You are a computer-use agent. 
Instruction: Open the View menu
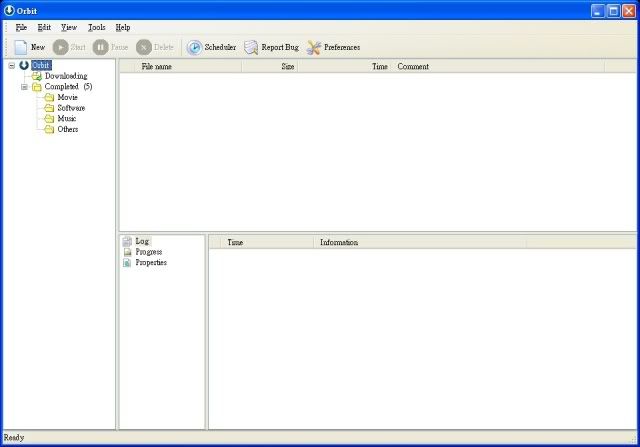(x=68, y=27)
